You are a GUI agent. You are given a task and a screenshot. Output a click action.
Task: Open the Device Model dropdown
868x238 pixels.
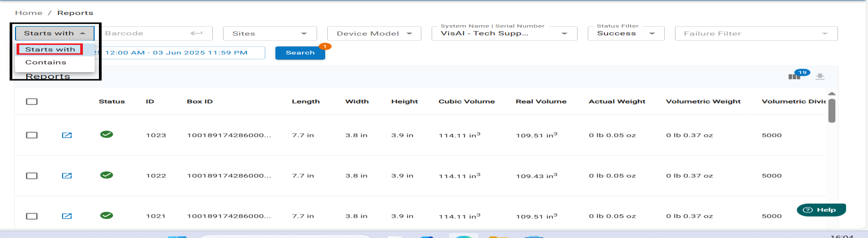click(x=374, y=33)
